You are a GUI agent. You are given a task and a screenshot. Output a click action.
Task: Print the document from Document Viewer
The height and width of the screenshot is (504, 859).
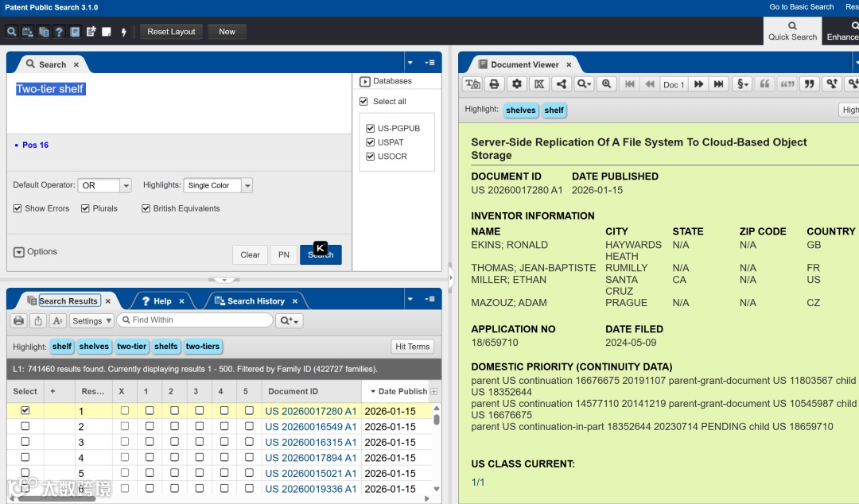tap(494, 83)
